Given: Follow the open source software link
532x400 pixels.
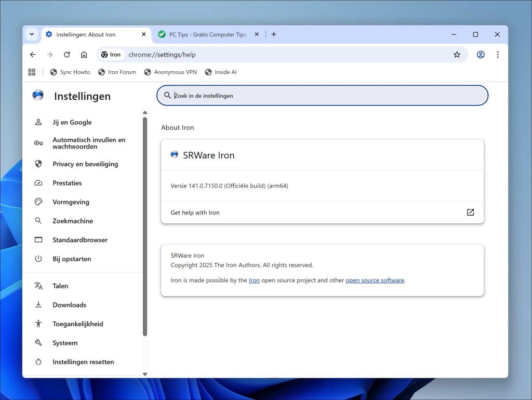Looking at the screenshot, I should 375,280.
